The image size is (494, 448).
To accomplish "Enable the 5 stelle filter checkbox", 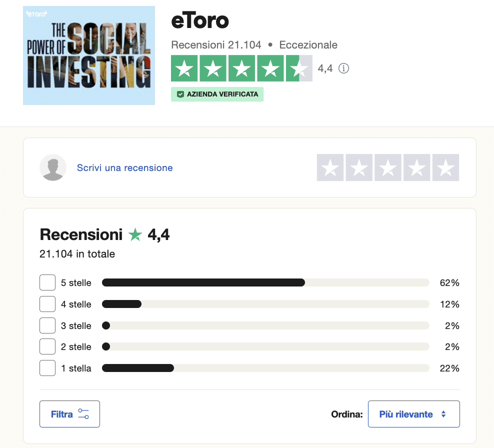I will [47, 282].
